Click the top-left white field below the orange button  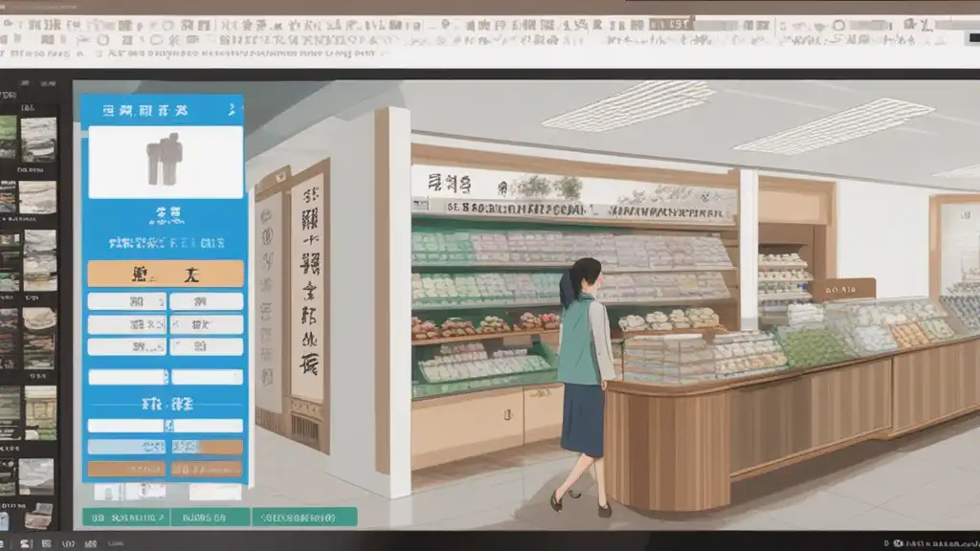126,301
